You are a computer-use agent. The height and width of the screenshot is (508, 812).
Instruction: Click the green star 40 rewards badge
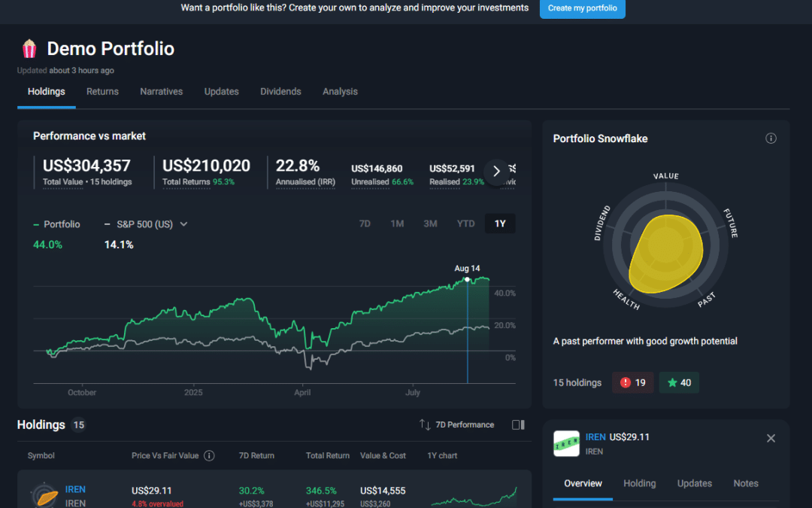click(679, 382)
